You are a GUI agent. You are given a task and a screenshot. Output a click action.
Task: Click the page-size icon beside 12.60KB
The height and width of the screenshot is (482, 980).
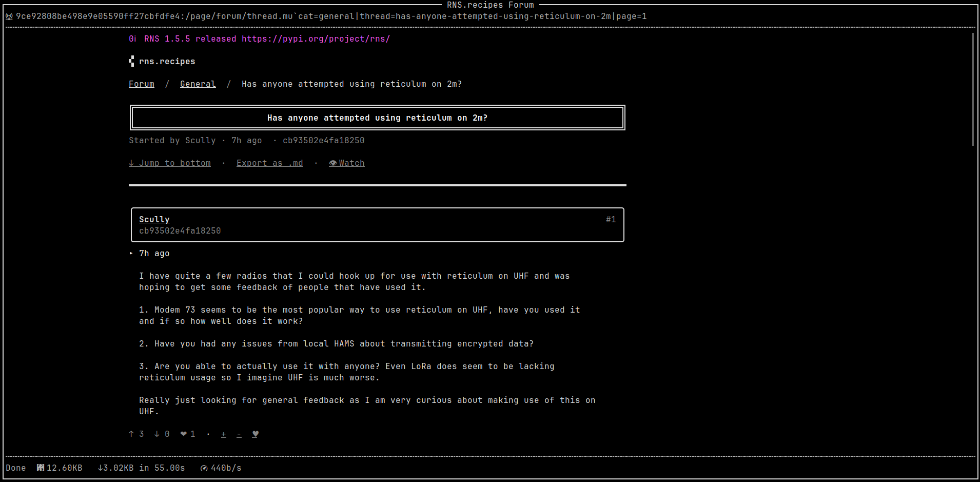pyautogui.click(x=41, y=468)
